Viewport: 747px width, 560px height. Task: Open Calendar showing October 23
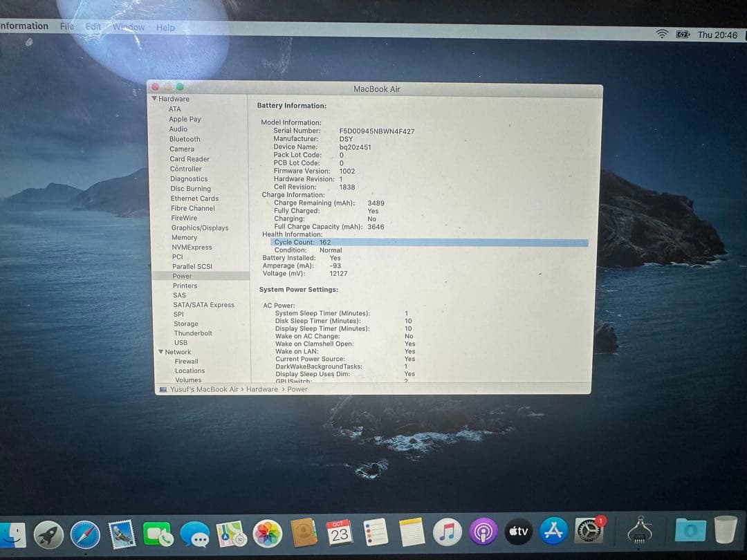[x=338, y=532]
